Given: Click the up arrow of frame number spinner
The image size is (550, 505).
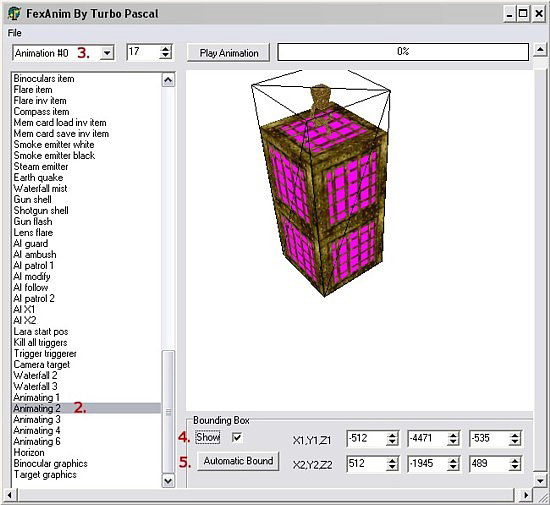Looking at the screenshot, I should [165, 48].
